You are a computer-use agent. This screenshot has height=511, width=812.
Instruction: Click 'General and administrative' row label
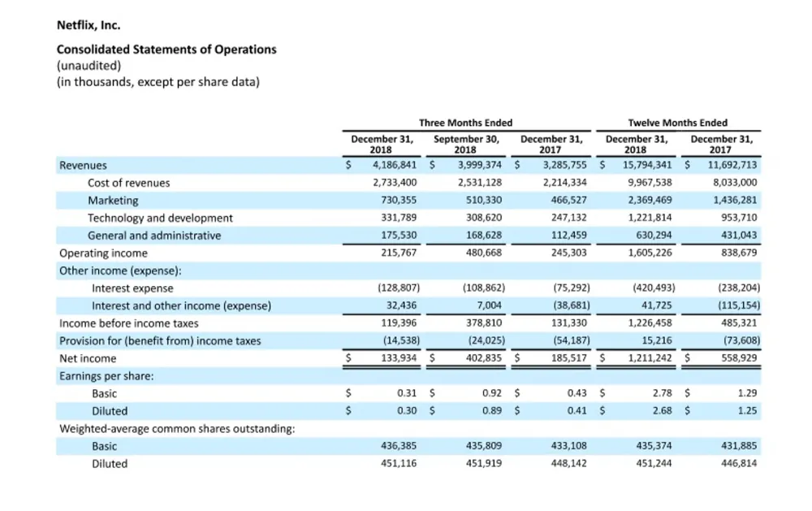click(154, 236)
